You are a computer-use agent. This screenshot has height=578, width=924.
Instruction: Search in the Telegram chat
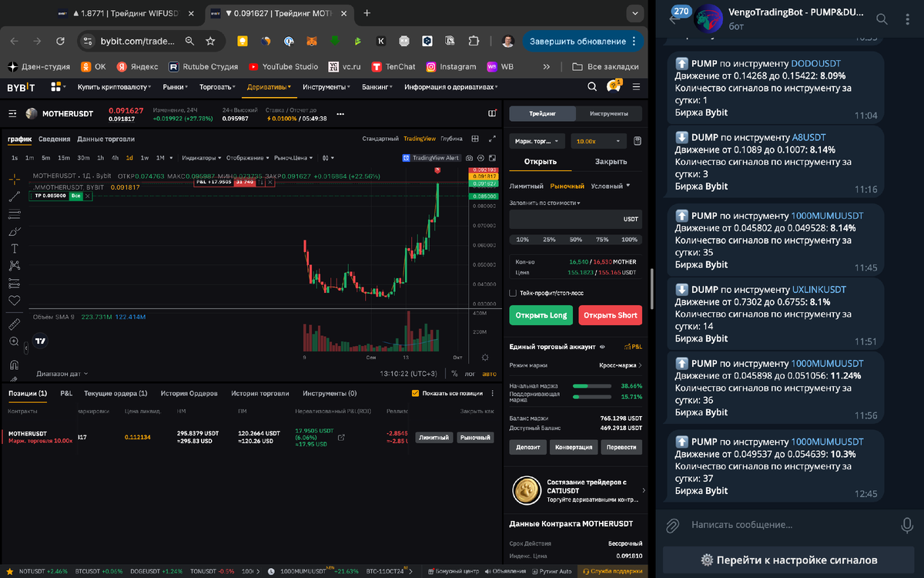[x=882, y=18]
